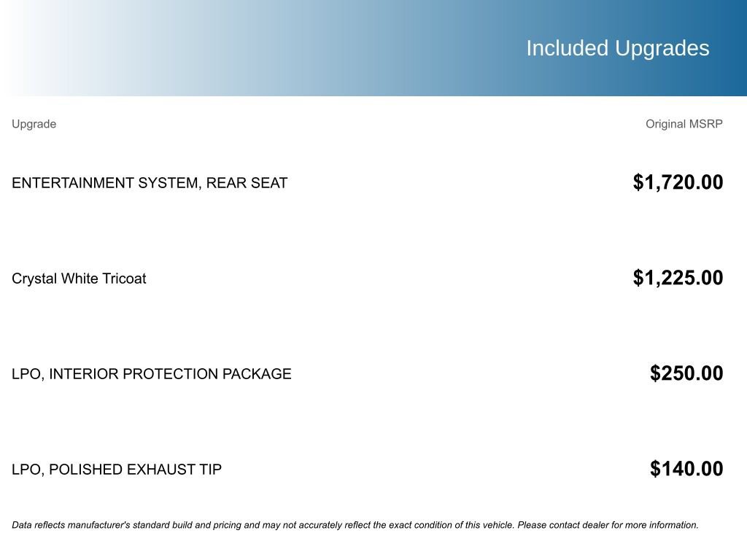
Task: Click ENTERTAINMENT SYSTEM, REAR SEAT upgrade
Action: pos(150,183)
